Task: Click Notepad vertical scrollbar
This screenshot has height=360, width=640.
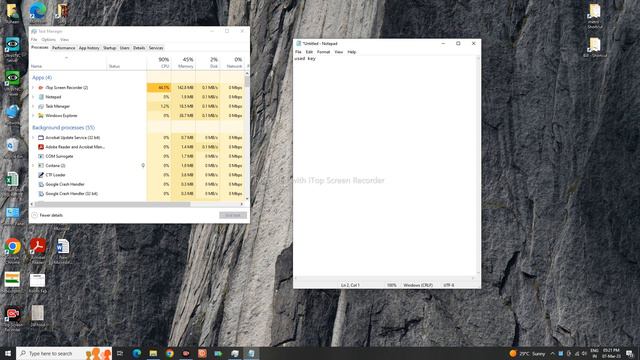Action: click(478, 165)
